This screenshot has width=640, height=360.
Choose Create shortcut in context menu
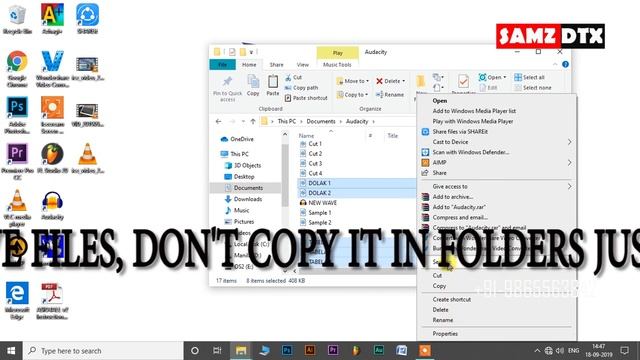coord(451,299)
